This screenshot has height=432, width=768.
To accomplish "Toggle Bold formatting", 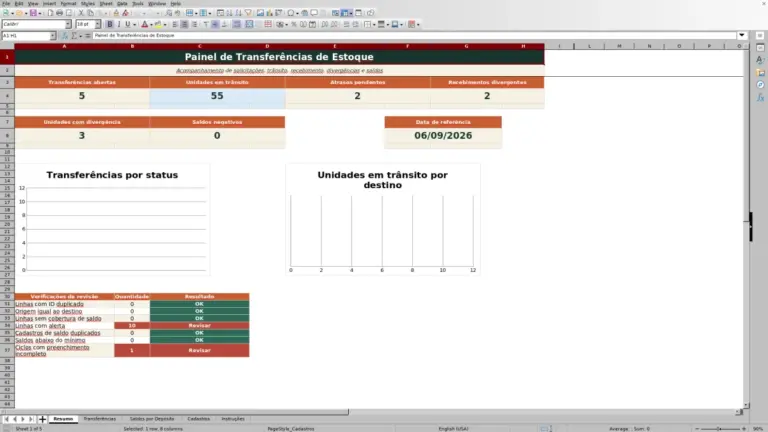I will [x=110, y=24].
